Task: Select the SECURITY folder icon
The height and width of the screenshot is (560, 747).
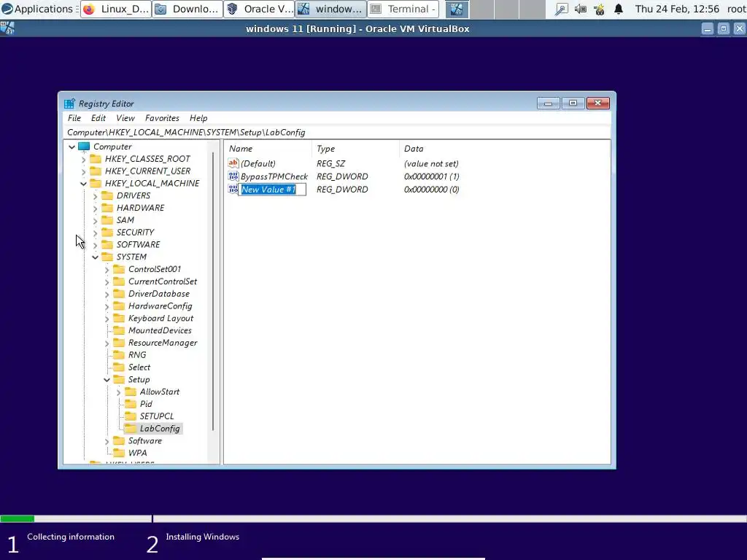Action: [x=107, y=233]
